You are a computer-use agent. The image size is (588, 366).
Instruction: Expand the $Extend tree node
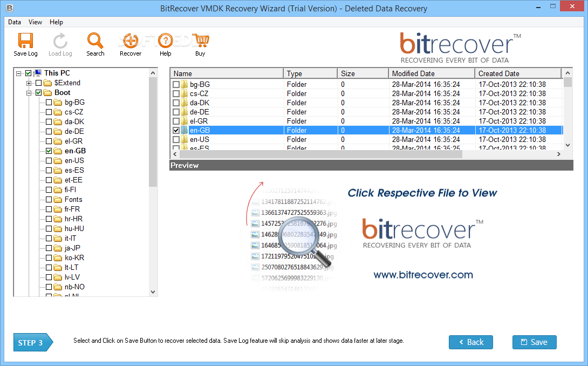point(29,83)
